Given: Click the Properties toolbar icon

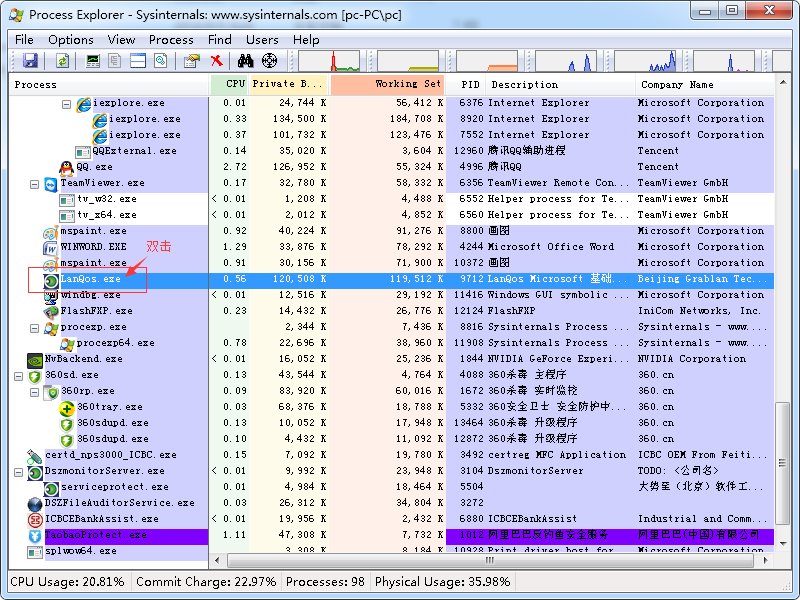Looking at the screenshot, I should 192,61.
